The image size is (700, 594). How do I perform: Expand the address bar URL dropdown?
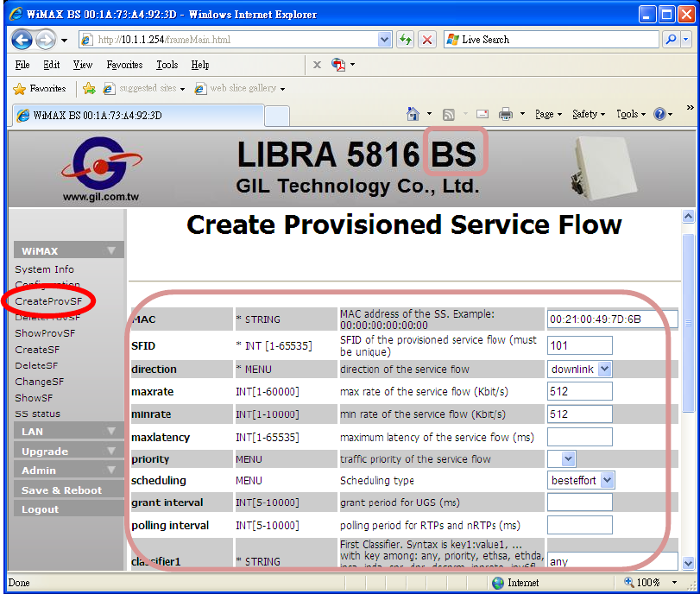[384, 40]
